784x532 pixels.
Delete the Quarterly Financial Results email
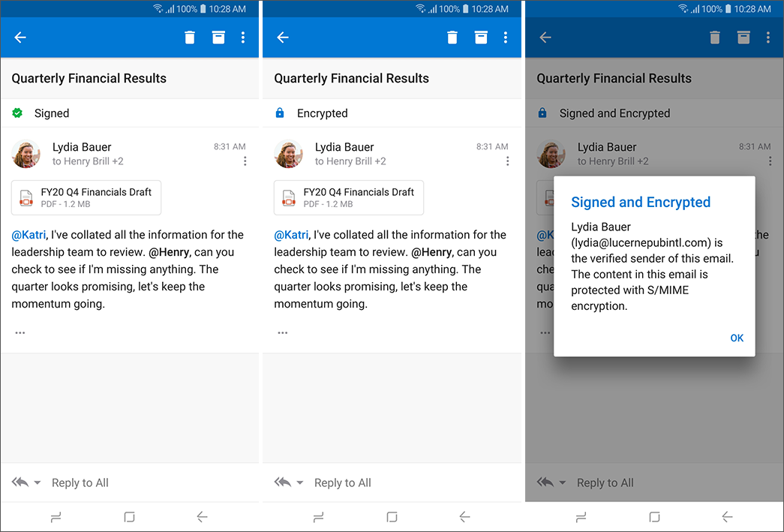click(x=189, y=37)
